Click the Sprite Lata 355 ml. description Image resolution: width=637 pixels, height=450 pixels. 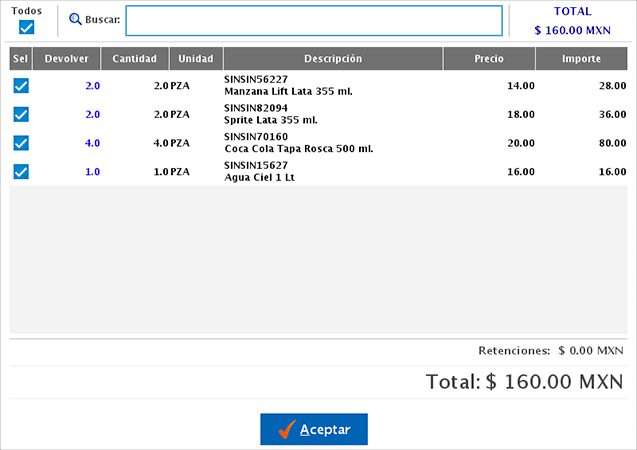(271, 120)
